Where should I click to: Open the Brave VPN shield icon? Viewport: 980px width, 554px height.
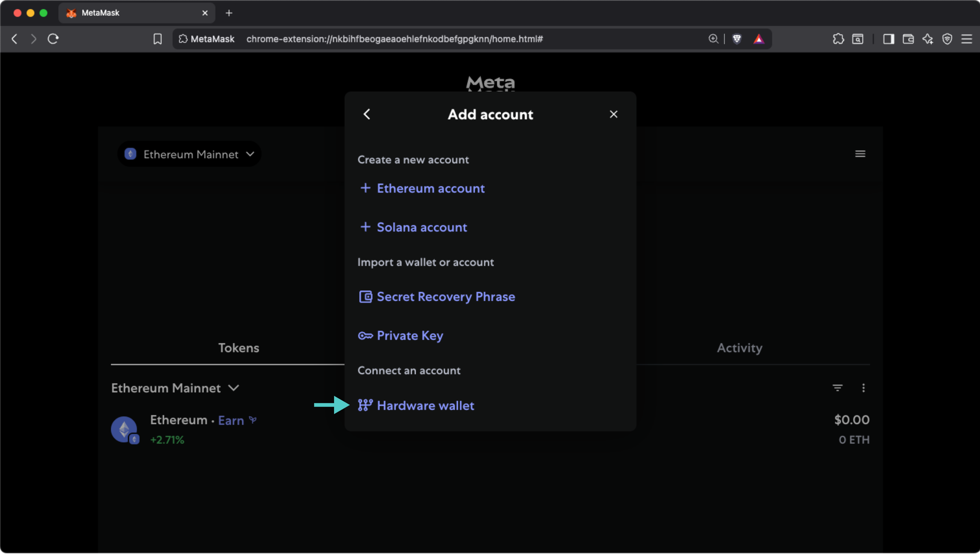pyautogui.click(x=947, y=39)
